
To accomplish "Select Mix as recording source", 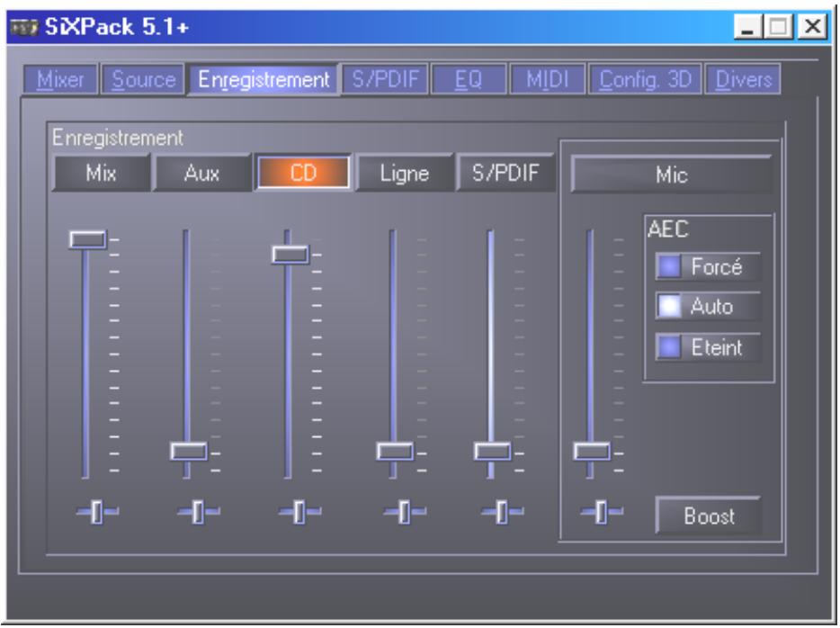I will pyautogui.click(x=101, y=173).
